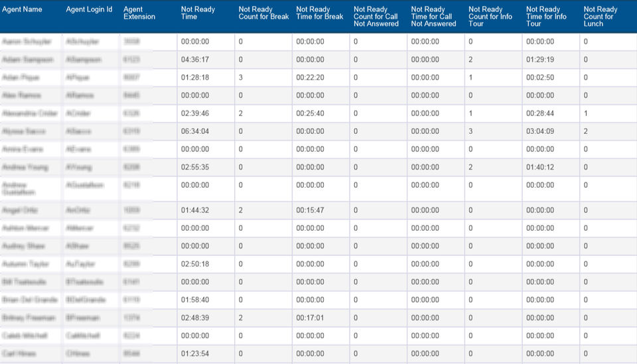Image resolution: width=637 pixels, height=364 pixels.
Task: Click the break time cell 00:15:47
Action: pyautogui.click(x=310, y=210)
